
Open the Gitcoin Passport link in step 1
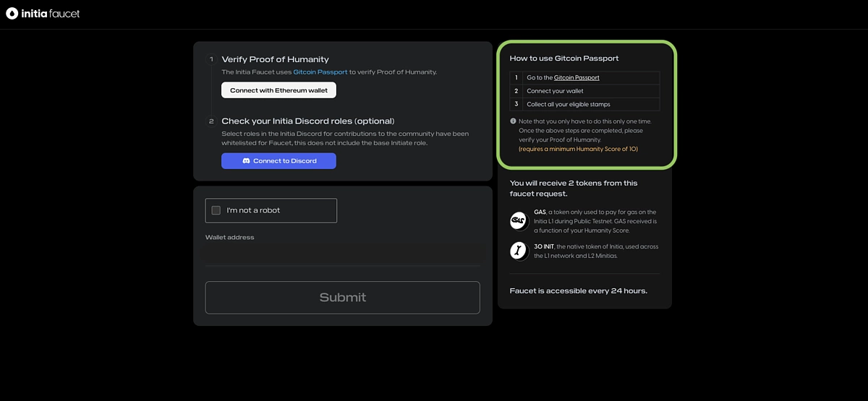tap(320, 72)
